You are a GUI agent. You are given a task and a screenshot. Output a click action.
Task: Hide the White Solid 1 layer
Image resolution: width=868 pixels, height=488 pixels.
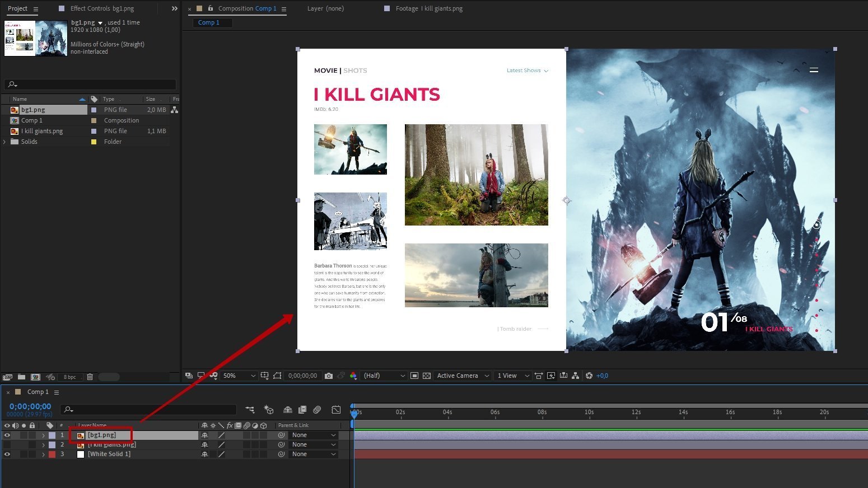[7, 454]
